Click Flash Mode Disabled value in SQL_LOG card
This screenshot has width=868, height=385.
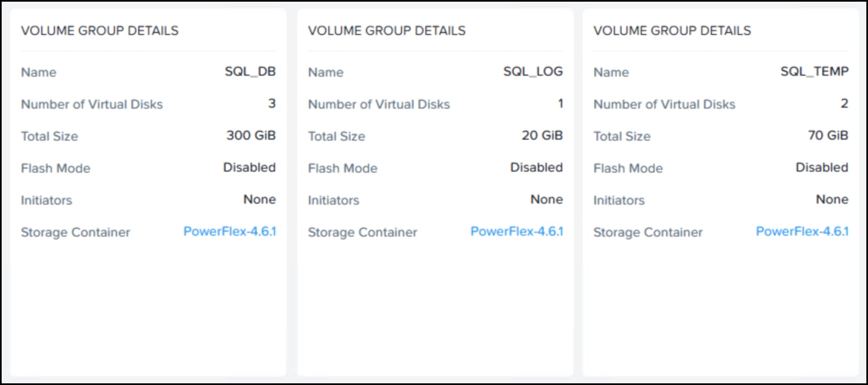(x=537, y=167)
